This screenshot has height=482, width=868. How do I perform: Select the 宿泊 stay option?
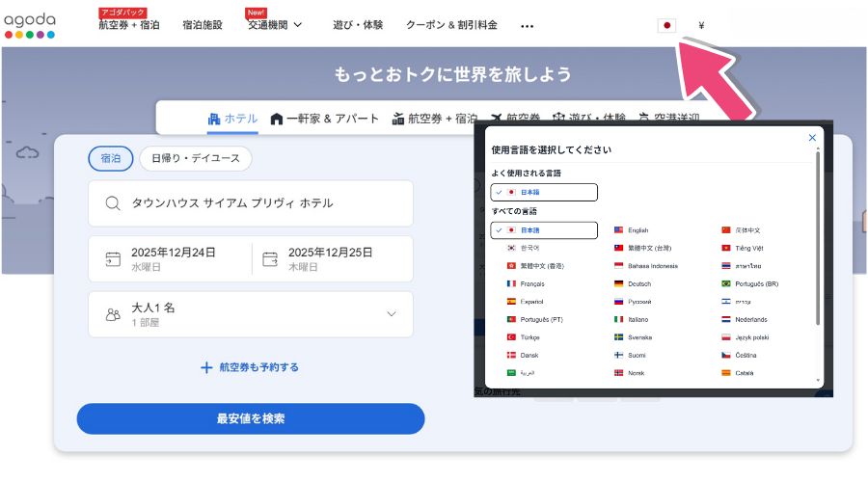111,158
